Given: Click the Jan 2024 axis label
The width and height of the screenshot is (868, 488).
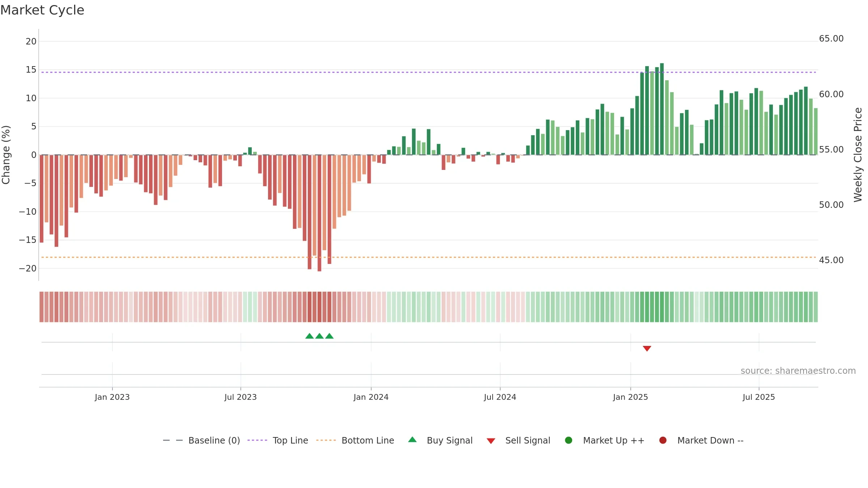Looking at the screenshot, I should [x=371, y=397].
